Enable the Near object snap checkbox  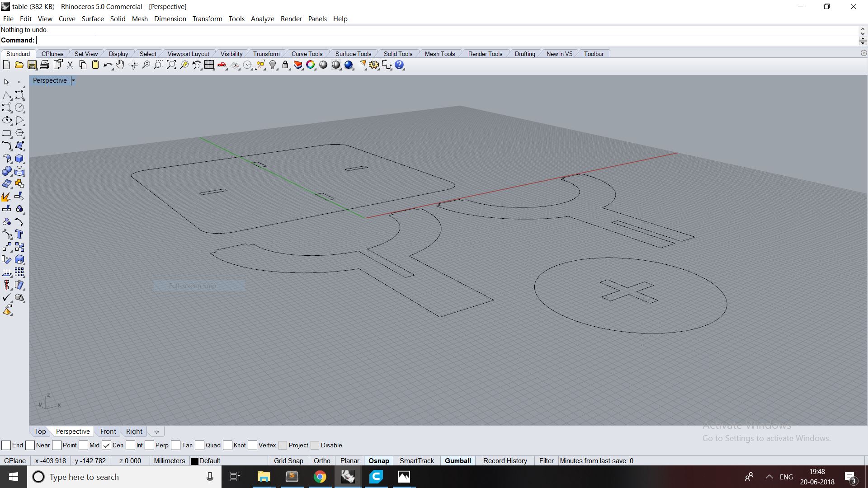pos(30,445)
